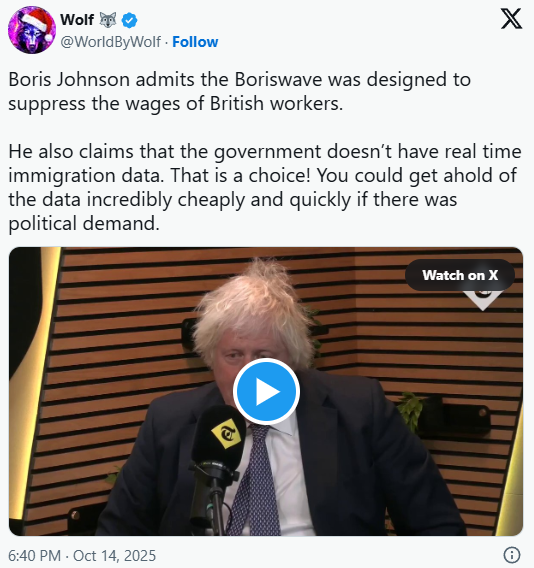This screenshot has width=534, height=568.
Task: Click the white triangle watermark in video
Action: click(482, 300)
